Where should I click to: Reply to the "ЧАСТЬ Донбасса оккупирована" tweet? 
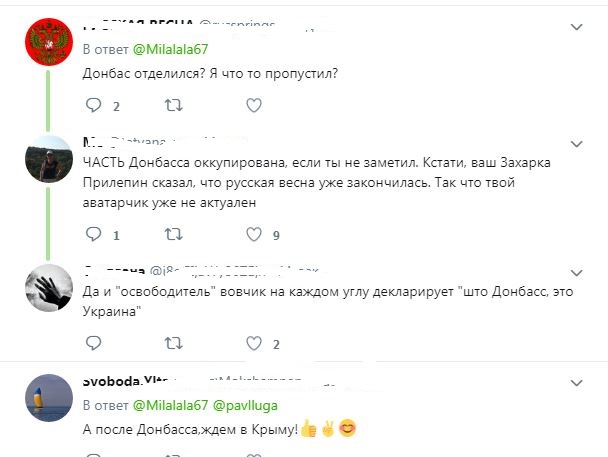94,235
